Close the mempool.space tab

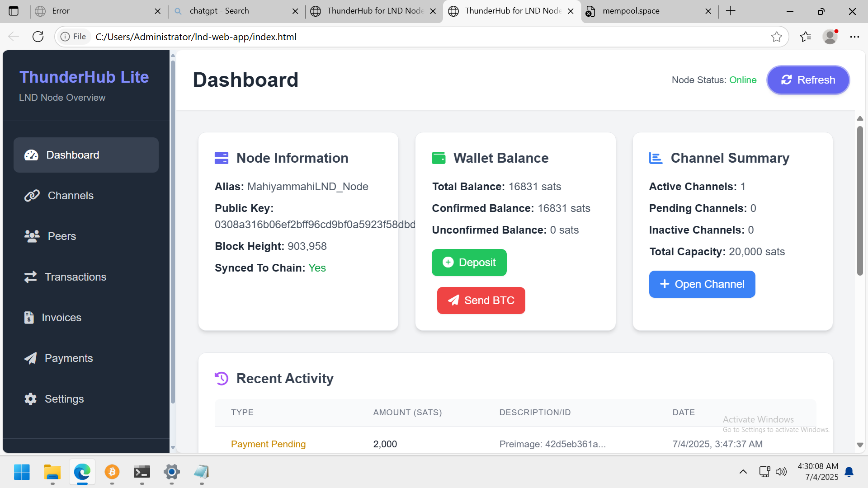(x=708, y=11)
